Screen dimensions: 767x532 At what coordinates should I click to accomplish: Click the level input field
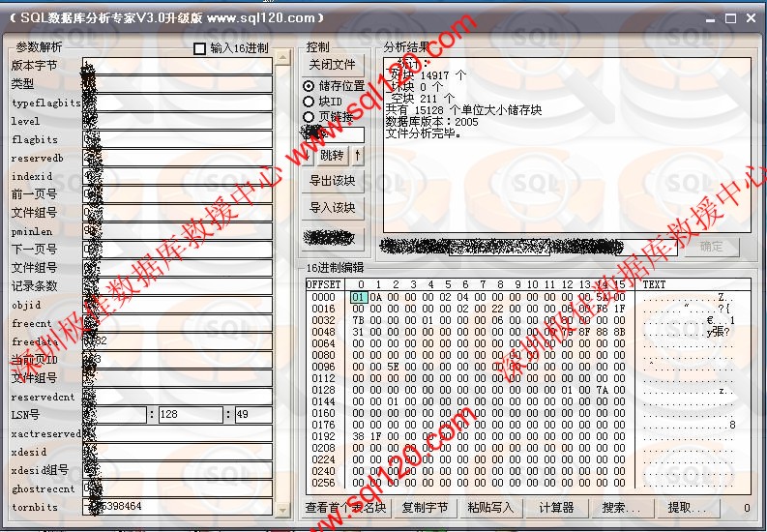177,121
